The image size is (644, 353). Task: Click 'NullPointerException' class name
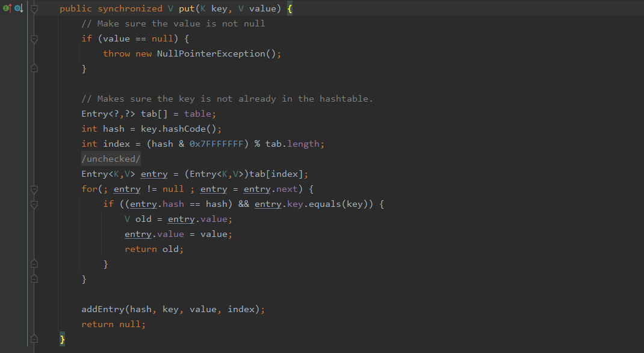tap(211, 54)
